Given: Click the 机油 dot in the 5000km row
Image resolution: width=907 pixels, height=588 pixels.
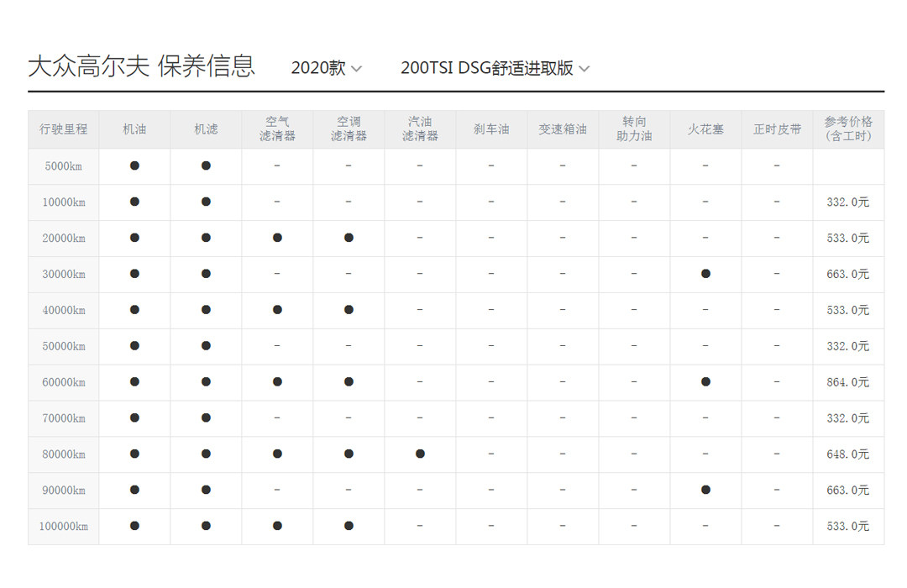Looking at the screenshot, I should (x=134, y=166).
